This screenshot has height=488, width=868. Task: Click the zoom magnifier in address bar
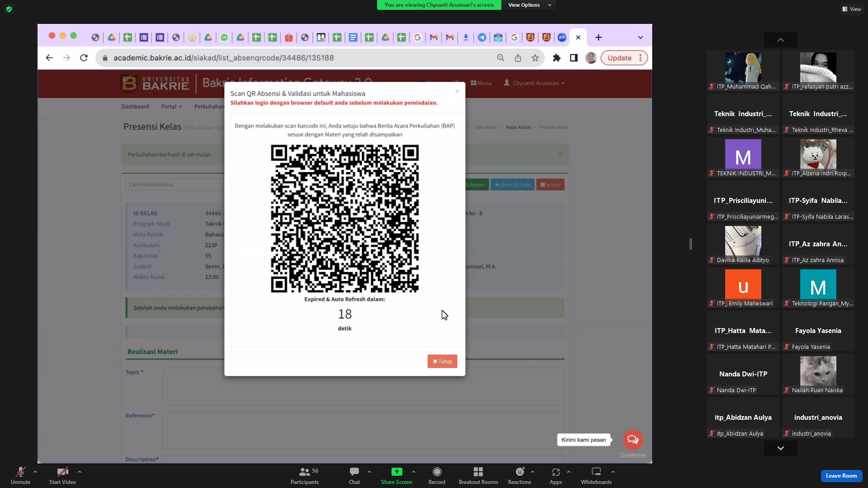(x=500, y=58)
